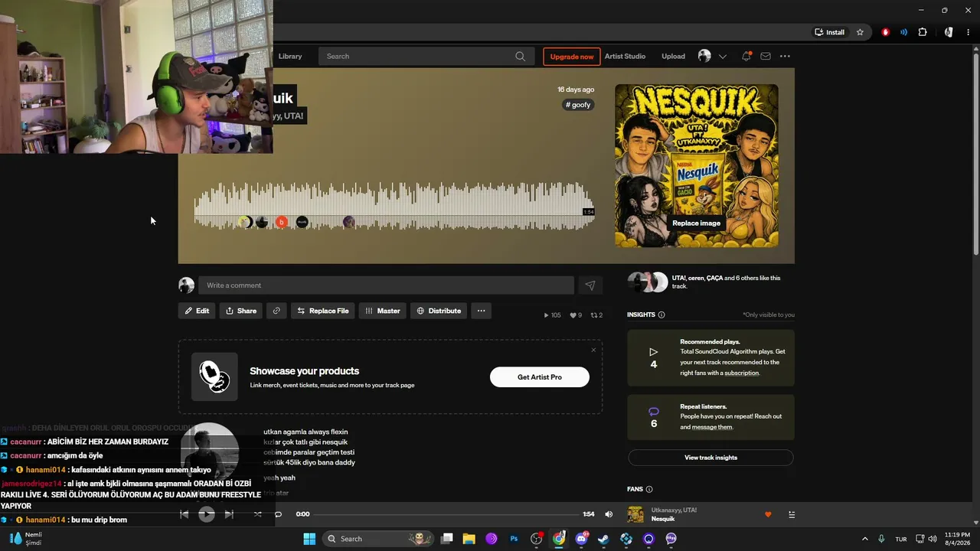Click the player progress bar
The height and width of the screenshot is (551, 980).
pos(446,514)
